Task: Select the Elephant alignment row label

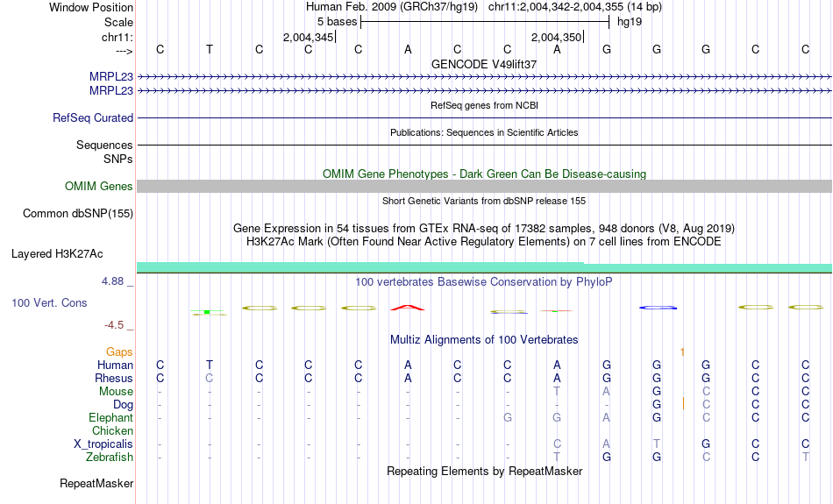Action: coord(110,417)
